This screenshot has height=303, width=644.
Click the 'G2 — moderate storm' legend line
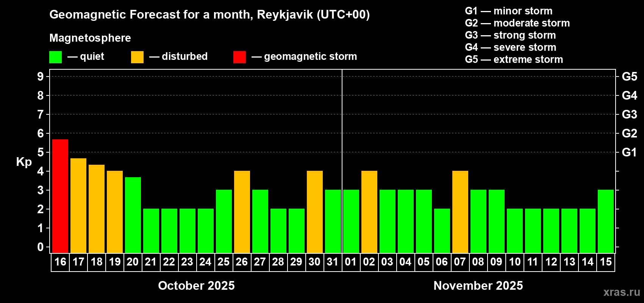point(517,23)
